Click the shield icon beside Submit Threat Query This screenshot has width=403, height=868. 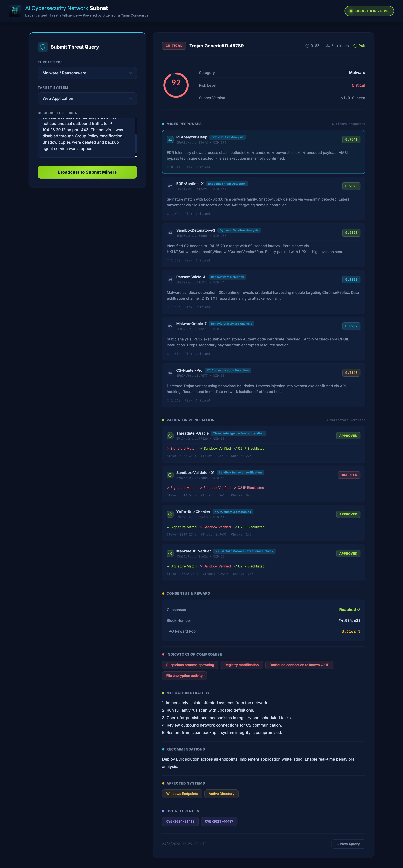[43, 47]
